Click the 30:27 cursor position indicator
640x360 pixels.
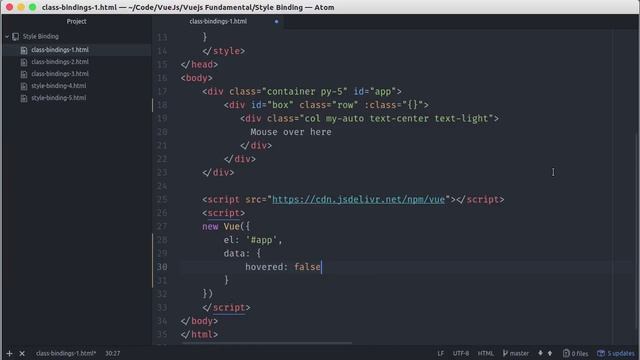[113, 353]
